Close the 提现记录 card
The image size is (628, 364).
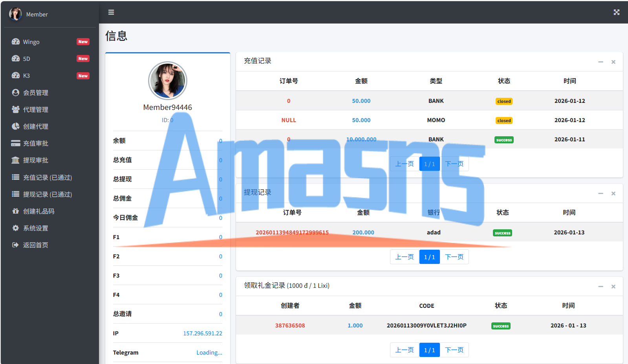click(x=613, y=194)
